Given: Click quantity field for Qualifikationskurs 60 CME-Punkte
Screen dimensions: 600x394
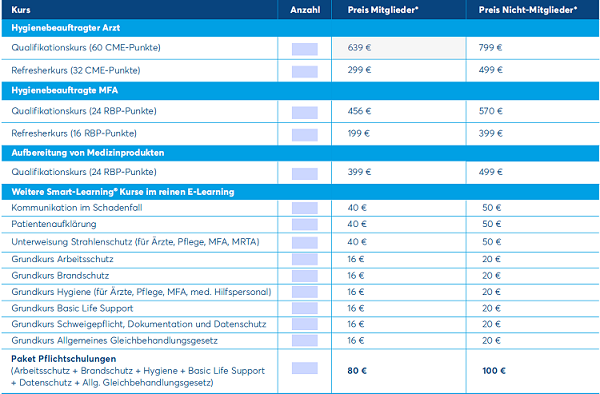Looking at the screenshot, I should [x=305, y=49].
